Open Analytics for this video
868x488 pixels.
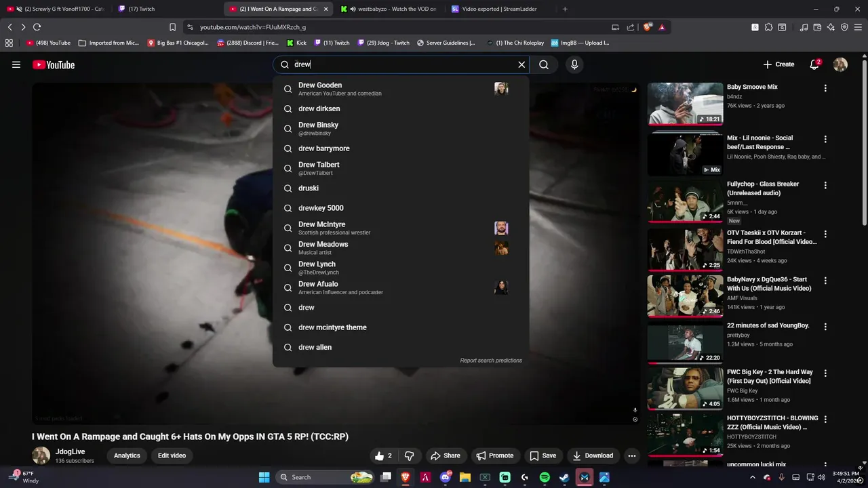point(127,455)
